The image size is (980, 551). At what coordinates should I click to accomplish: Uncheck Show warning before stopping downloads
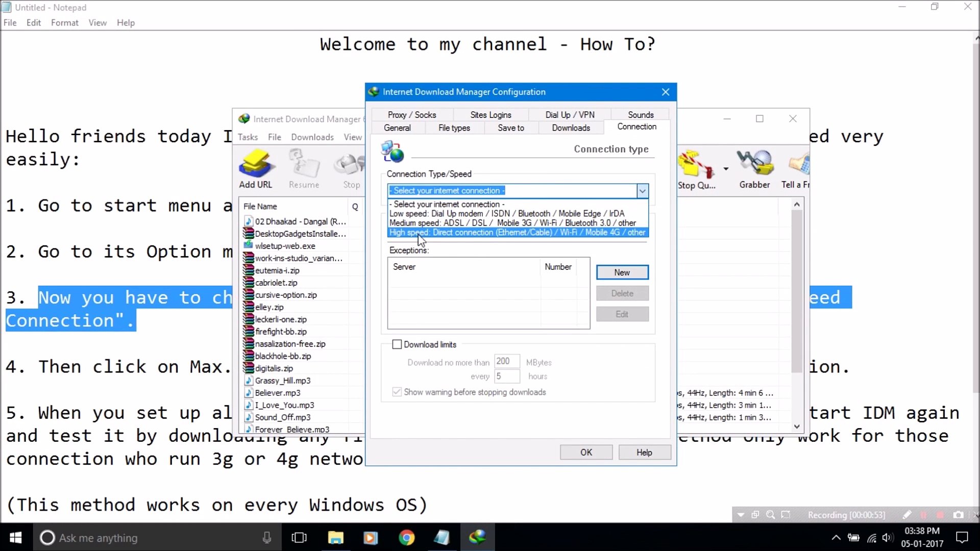(397, 392)
